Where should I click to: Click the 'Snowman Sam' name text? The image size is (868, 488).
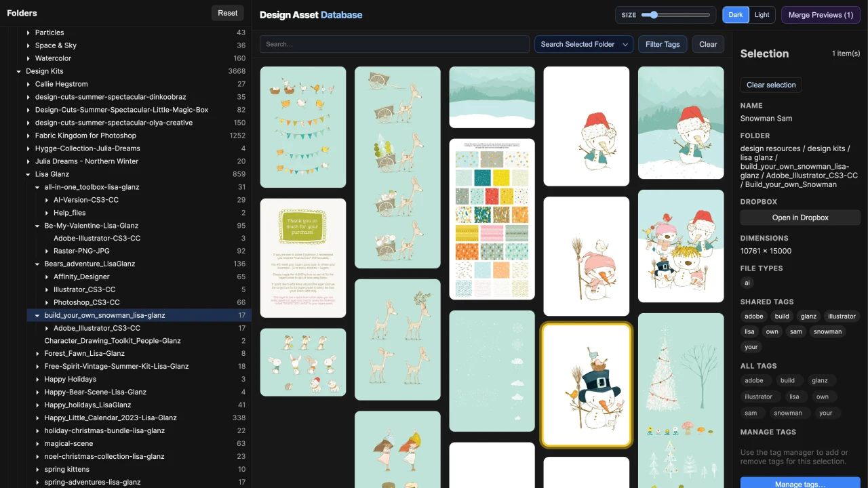click(x=766, y=119)
